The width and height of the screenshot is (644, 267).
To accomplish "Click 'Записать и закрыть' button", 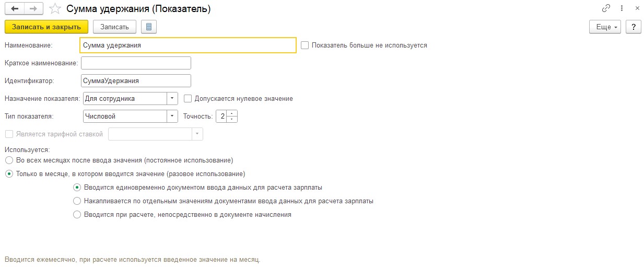I will 46,27.
